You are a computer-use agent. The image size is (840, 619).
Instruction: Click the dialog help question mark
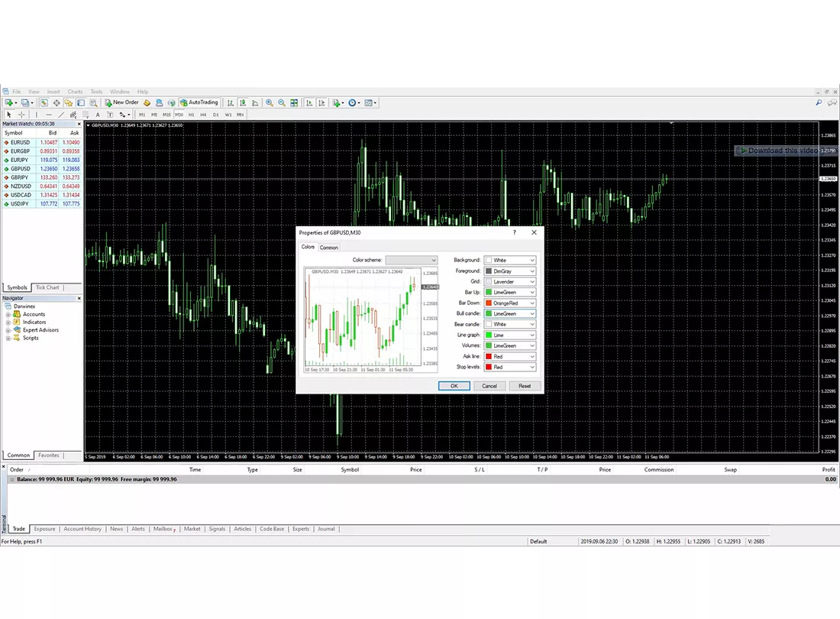514,232
